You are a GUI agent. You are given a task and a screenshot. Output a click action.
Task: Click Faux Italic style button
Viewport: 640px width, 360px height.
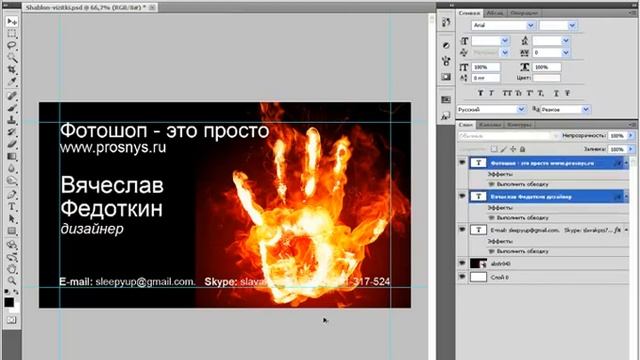(491, 93)
